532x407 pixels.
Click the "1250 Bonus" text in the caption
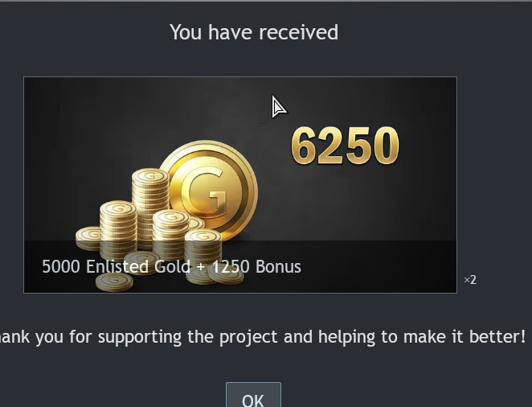click(255, 266)
